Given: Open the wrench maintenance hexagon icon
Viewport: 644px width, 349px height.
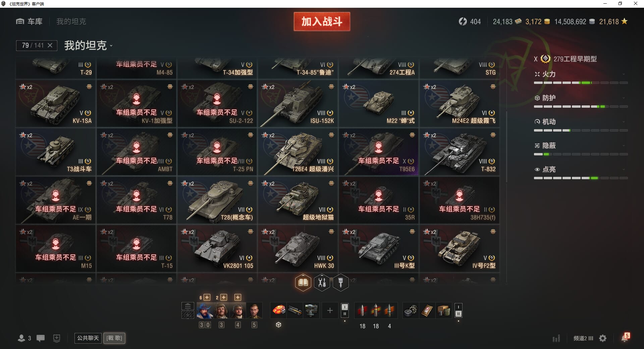Looking at the screenshot, I should point(322,283).
